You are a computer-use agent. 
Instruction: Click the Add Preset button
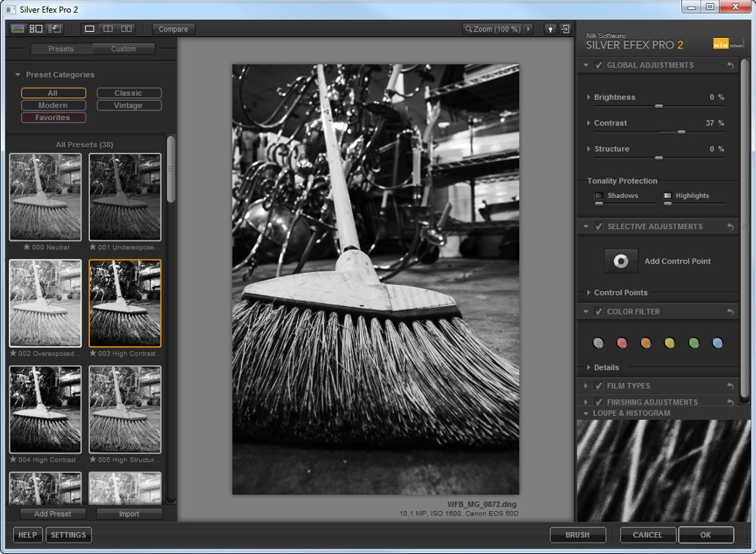pos(53,514)
